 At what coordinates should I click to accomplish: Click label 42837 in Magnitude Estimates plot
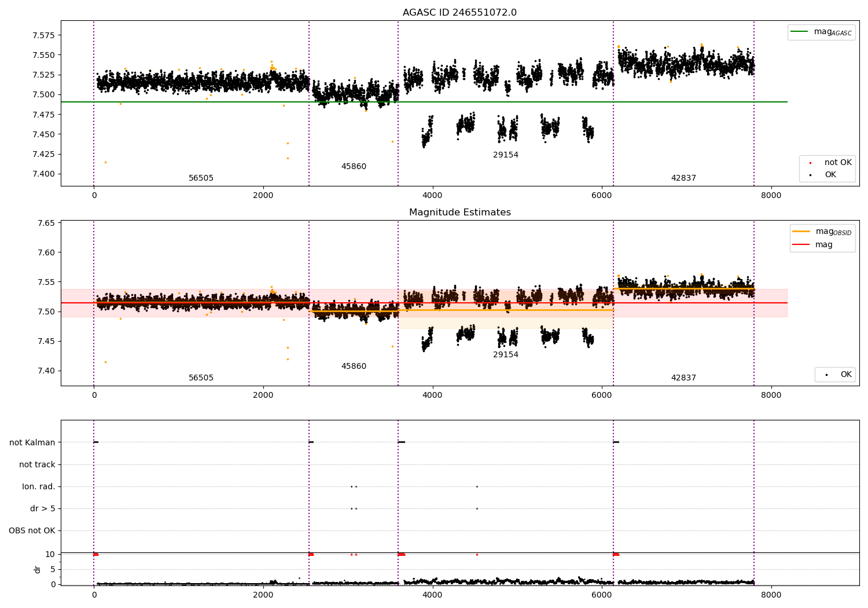(x=683, y=378)
